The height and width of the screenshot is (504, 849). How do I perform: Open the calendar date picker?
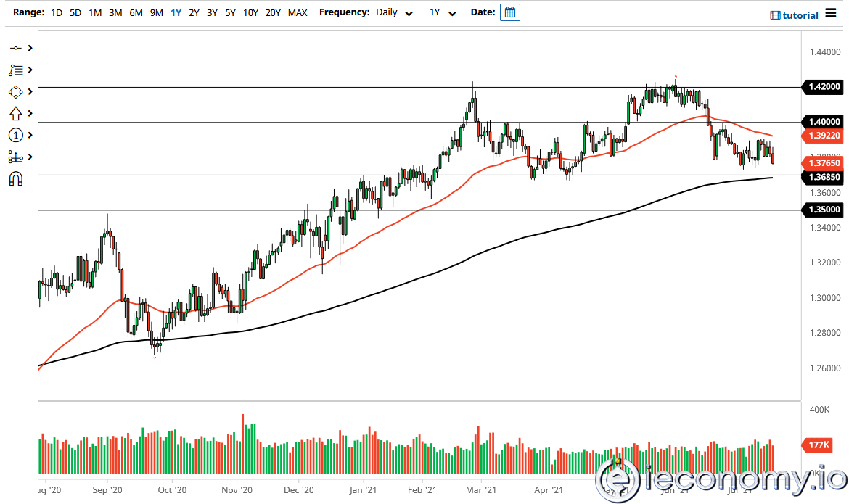(510, 12)
